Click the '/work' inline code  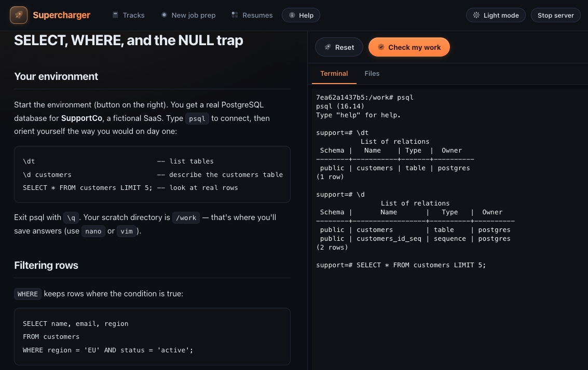(186, 218)
